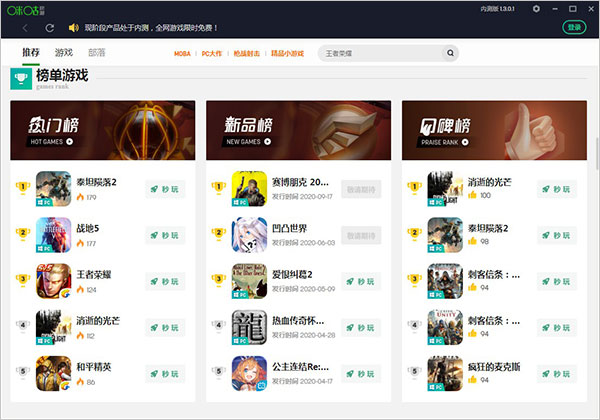Click 秒玩 for 战地5

click(165, 235)
